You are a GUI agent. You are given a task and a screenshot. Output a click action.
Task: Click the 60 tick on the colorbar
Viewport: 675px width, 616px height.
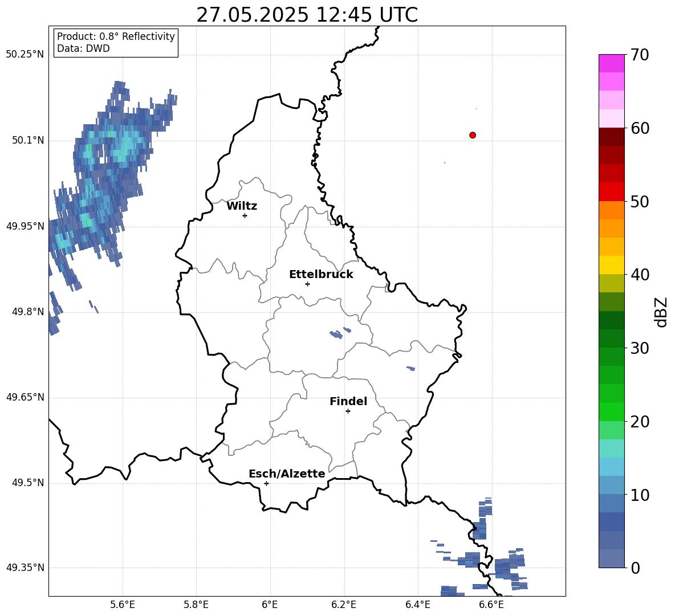639,128
